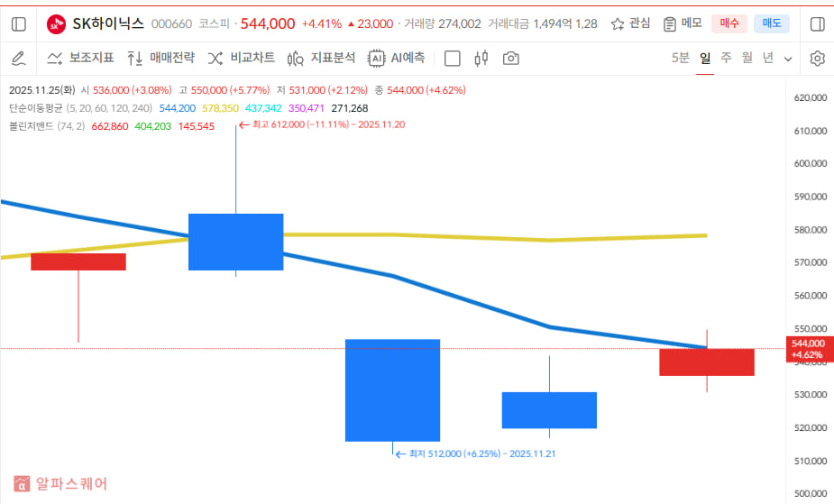Change the candlestick chart type icon

(x=481, y=59)
